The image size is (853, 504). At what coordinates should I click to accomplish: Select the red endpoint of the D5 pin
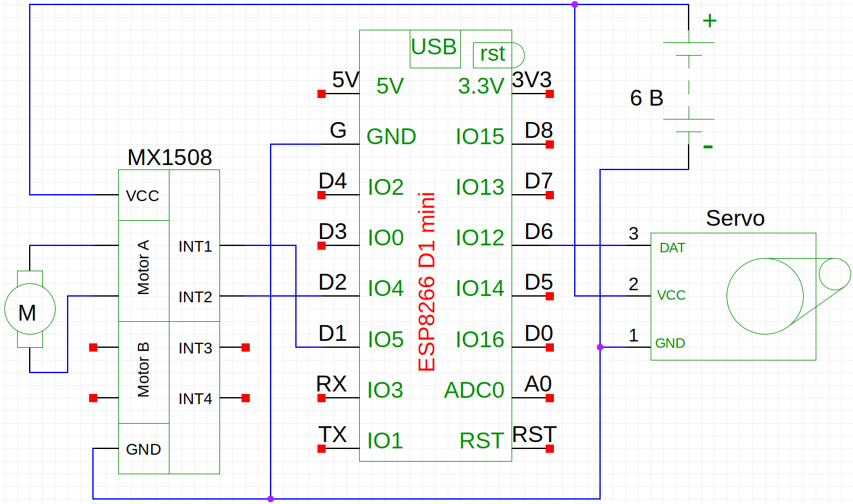(x=549, y=296)
